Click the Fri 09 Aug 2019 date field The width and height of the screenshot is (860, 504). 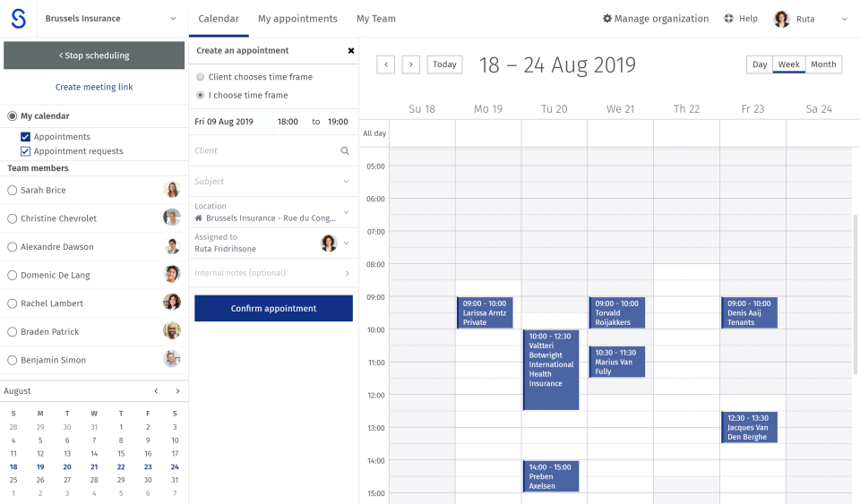231,122
